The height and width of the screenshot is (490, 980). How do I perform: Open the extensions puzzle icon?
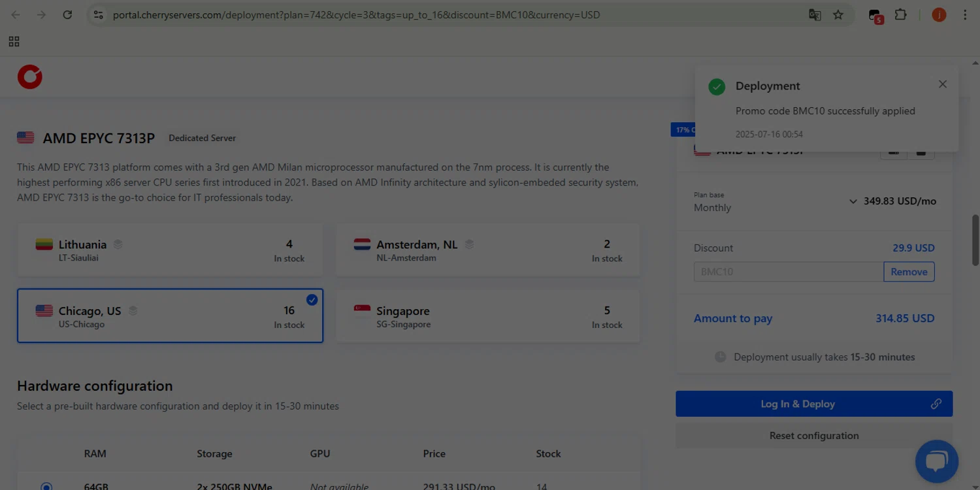pos(901,14)
